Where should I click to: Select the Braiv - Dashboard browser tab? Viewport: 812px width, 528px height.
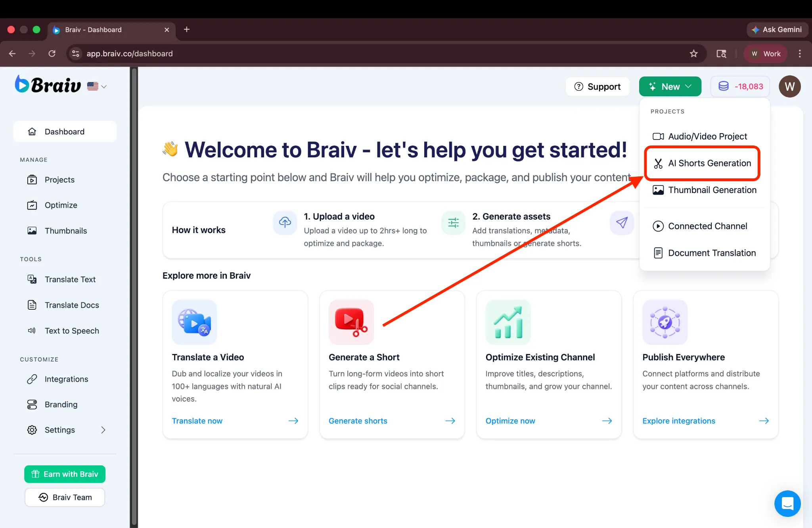coord(112,30)
